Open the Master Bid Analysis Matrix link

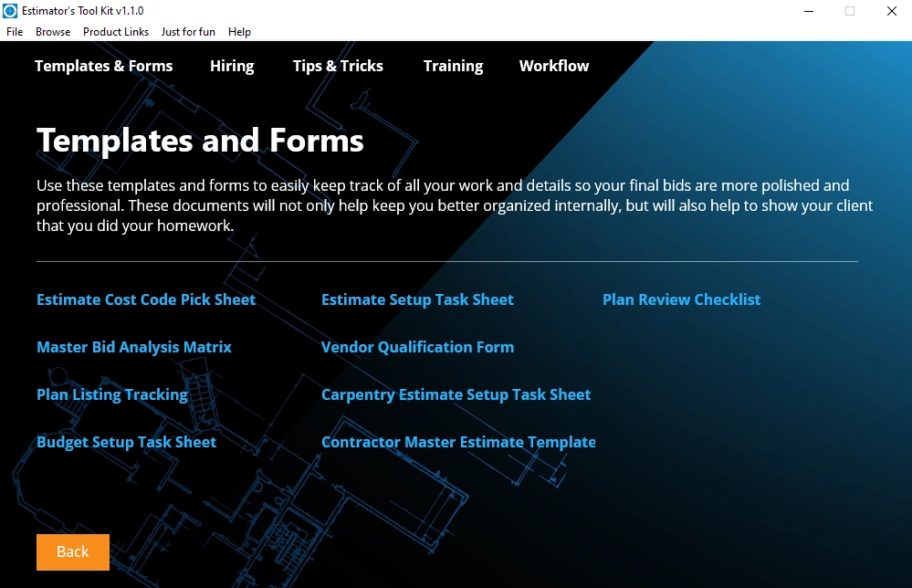coord(134,347)
